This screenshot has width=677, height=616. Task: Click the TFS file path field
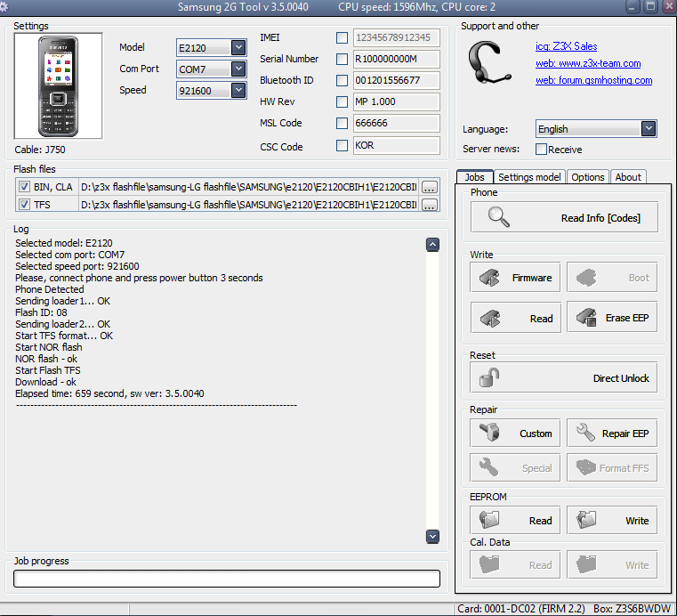(x=249, y=205)
